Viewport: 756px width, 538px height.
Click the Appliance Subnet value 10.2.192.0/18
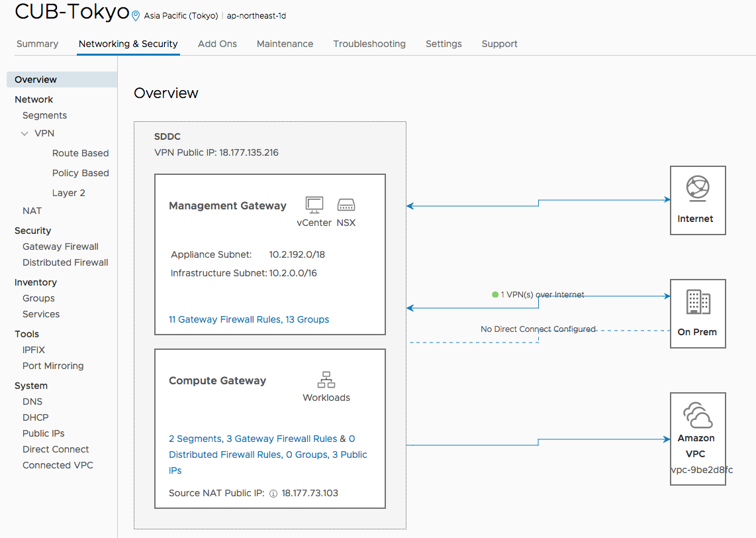point(297,254)
